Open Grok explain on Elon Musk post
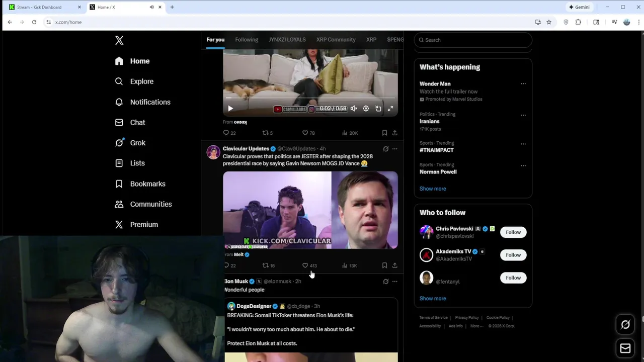Image resolution: width=644 pixels, height=362 pixels. coord(386,282)
